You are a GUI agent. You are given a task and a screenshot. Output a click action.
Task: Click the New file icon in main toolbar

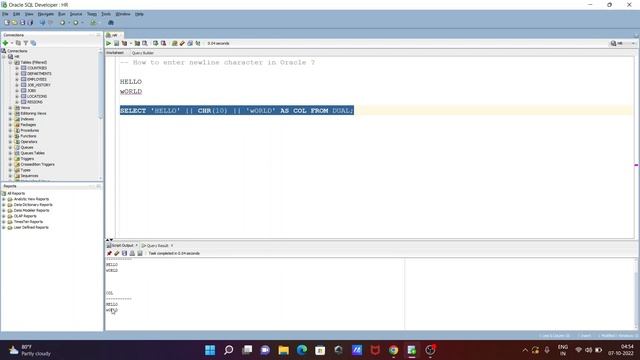click(x=7, y=23)
